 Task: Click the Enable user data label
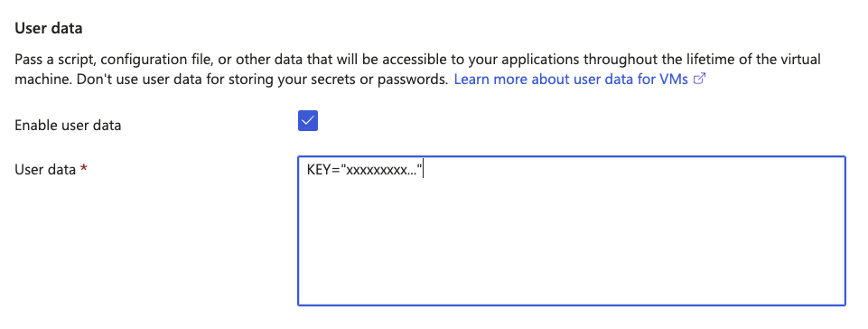click(x=68, y=125)
